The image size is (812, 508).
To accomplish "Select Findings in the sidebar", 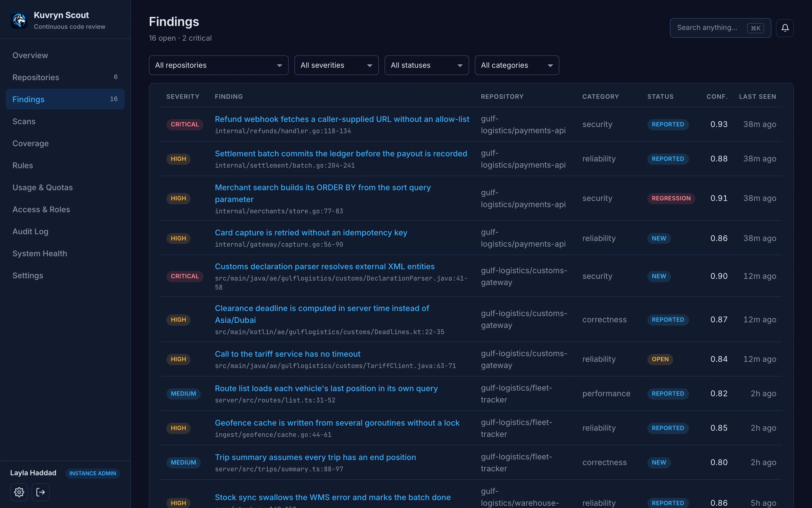I will (65, 99).
